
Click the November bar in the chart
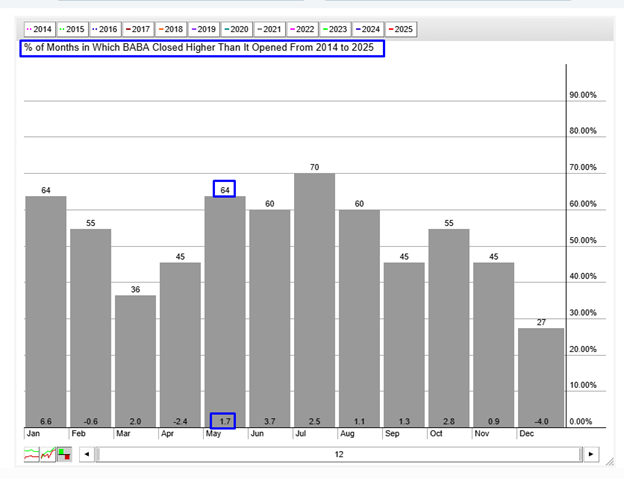pos(493,345)
